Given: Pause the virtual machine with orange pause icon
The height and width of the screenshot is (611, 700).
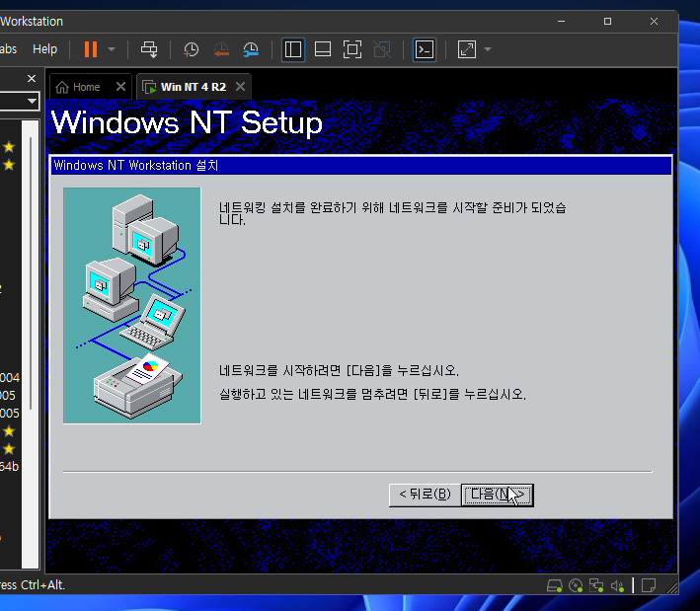Looking at the screenshot, I should [91, 49].
